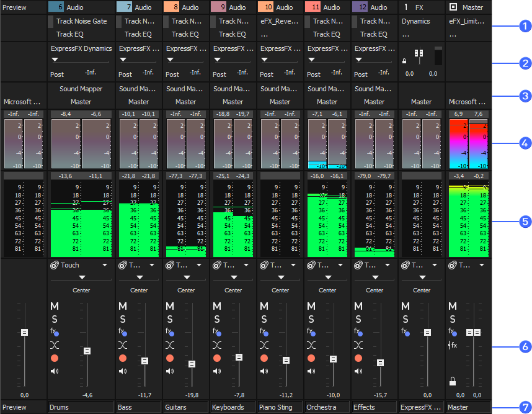Image resolution: width=532 pixels, height=414 pixels.
Task: Open track FX for Keyboards channel
Action: (x=217, y=332)
